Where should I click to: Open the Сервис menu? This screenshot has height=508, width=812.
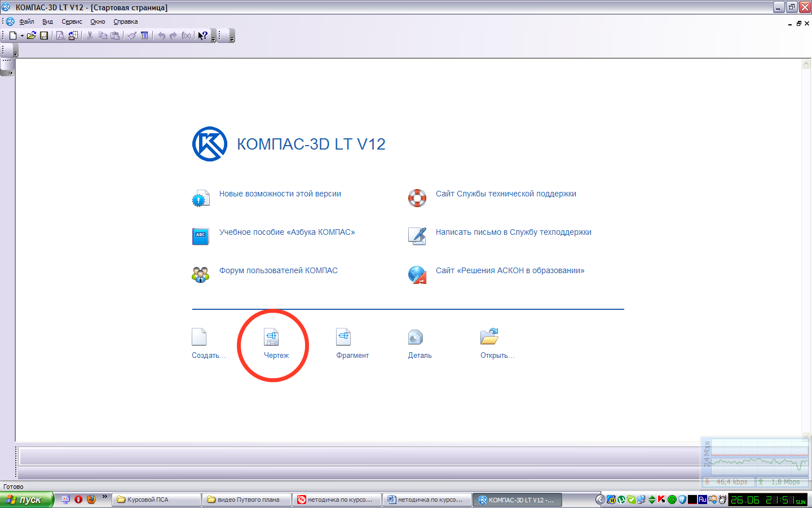click(72, 21)
